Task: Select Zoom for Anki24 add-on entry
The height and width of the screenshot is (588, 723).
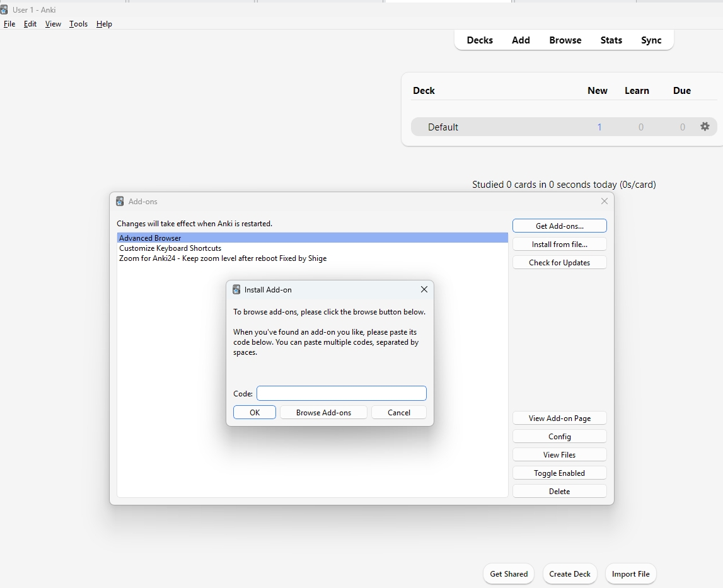Action: (x=312, y=258)
